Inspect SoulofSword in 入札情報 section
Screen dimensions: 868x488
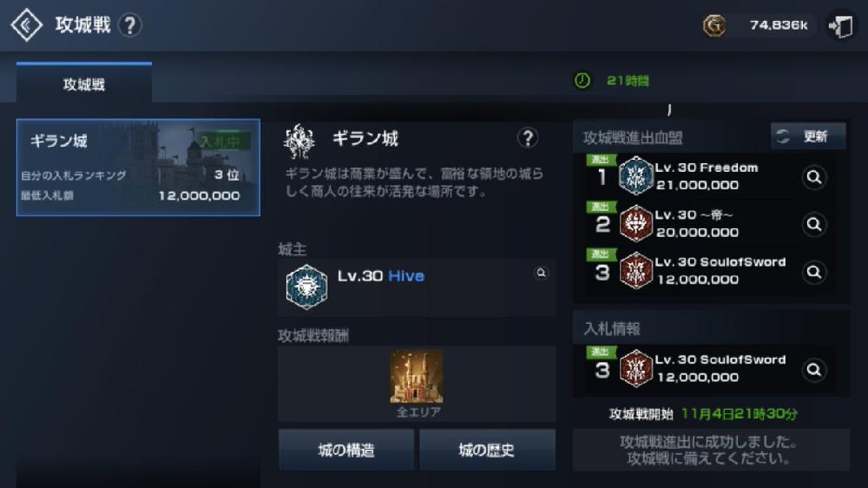coord(814,369)
